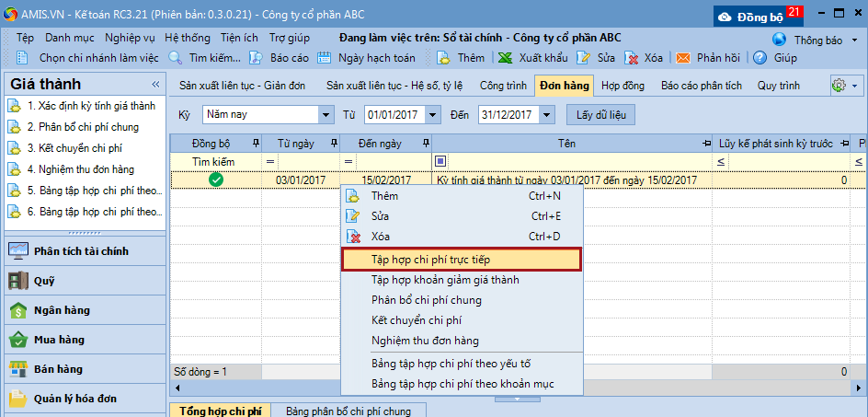The height and width of the screenshot is (417, 868).
Task: Expand the Kỳ period dropdown
Action: 325,115
